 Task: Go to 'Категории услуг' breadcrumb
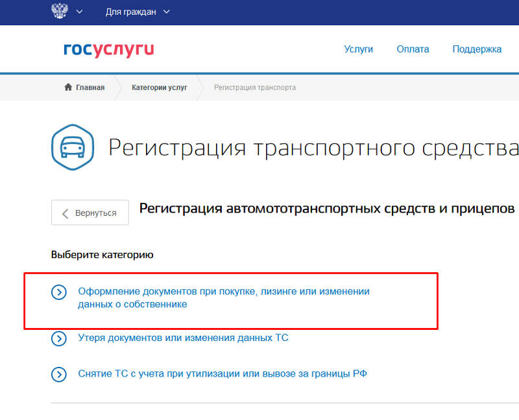click(160, 87)
